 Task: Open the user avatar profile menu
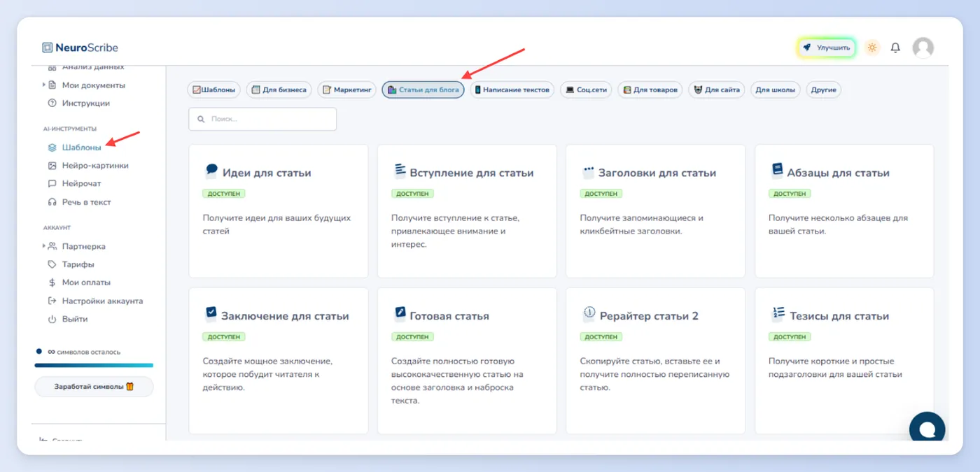coord(923,48)
